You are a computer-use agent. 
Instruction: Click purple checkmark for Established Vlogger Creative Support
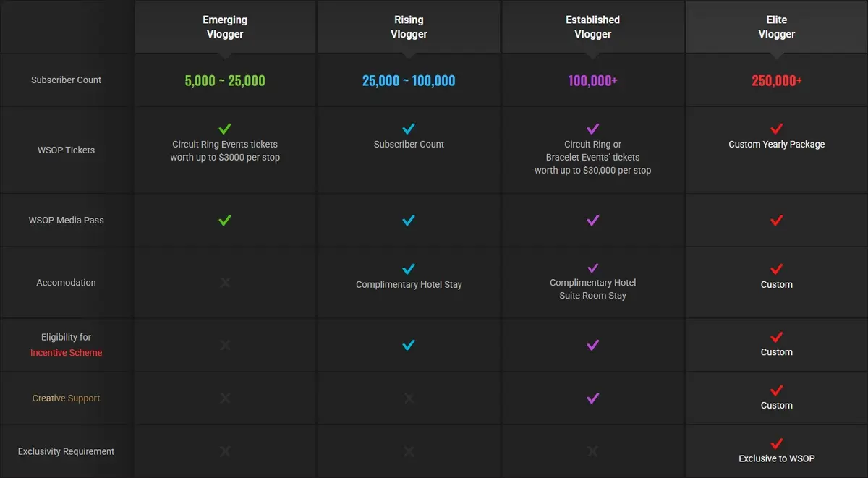click(593, 398)
